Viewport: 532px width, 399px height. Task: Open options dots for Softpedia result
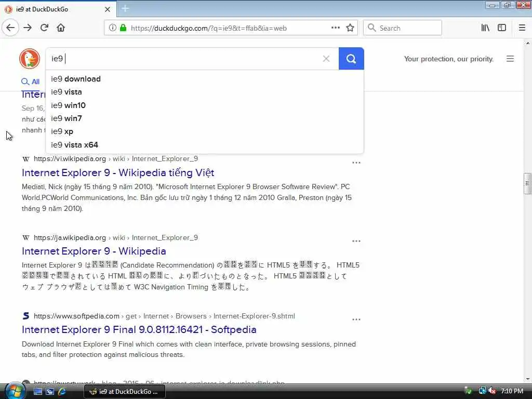[x=356, y=320]
